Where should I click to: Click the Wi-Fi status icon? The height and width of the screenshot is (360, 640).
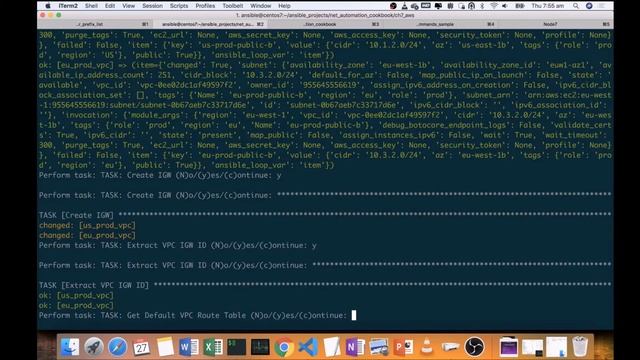click(493, 6)
